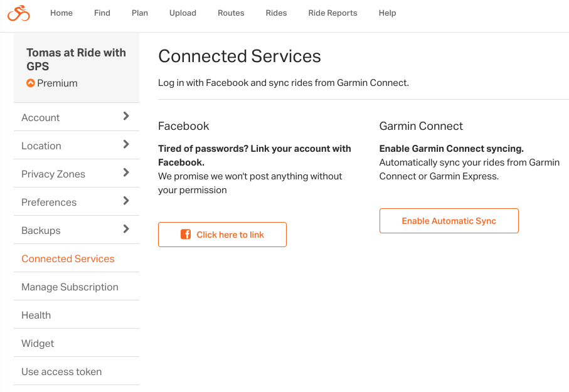Open Ride Reports in top navigation
This screenshot has height=392, width=569.
tap(332, 13)
